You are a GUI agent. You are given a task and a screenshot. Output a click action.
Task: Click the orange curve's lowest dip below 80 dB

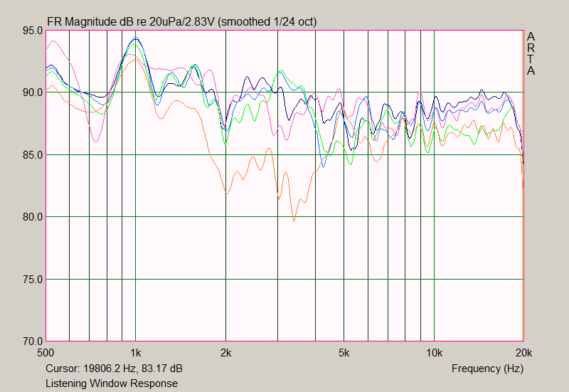[294, 221]
